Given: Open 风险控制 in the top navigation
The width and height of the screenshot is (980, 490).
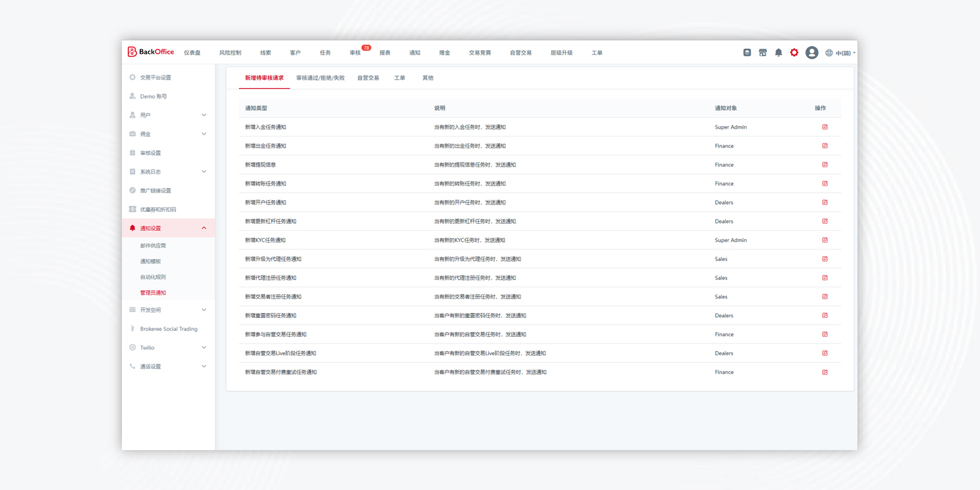Looking at the screenshot, I should (x=230, y=53).
